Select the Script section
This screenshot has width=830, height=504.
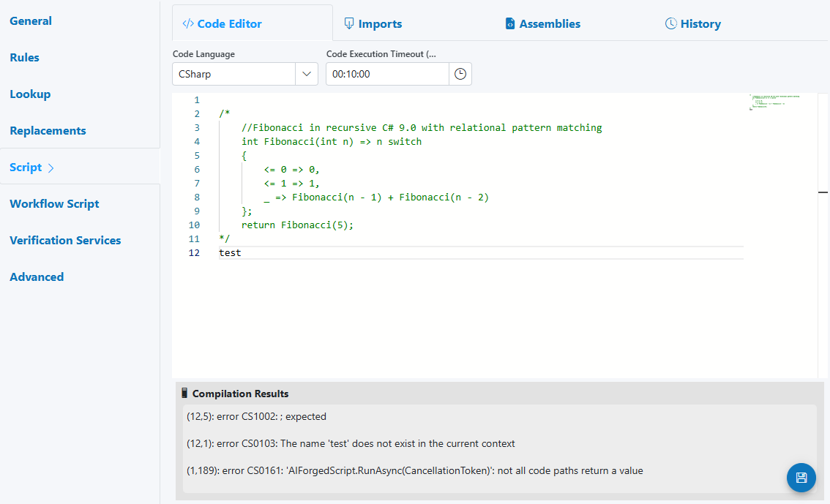26,167
